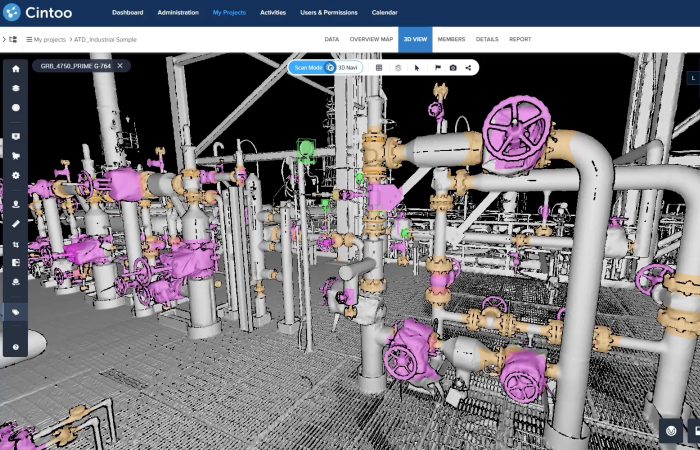Toggle the grid view icon in the toolbar
This screenshot has width=700, height=450.
(379, 67)
